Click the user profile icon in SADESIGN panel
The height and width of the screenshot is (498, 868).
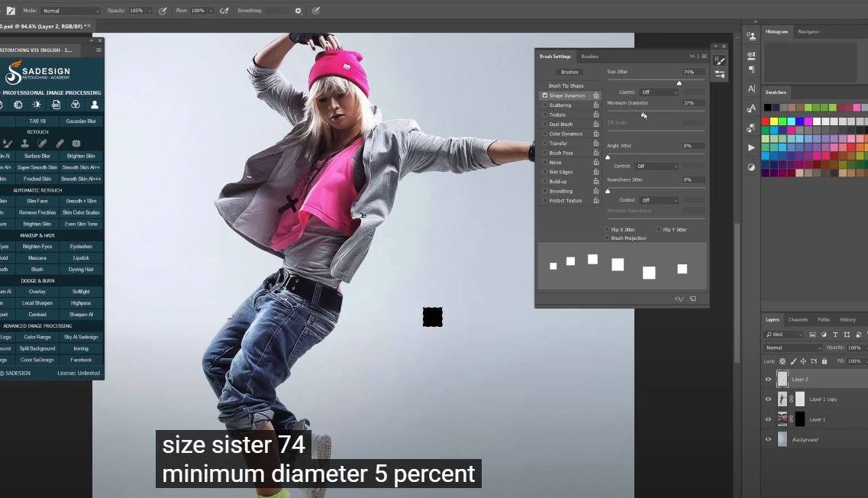[95, 105]
